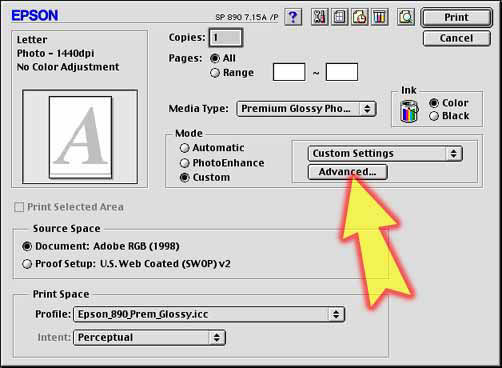Toggle Print Selected Area checkbox

click(x=19, y=207)
